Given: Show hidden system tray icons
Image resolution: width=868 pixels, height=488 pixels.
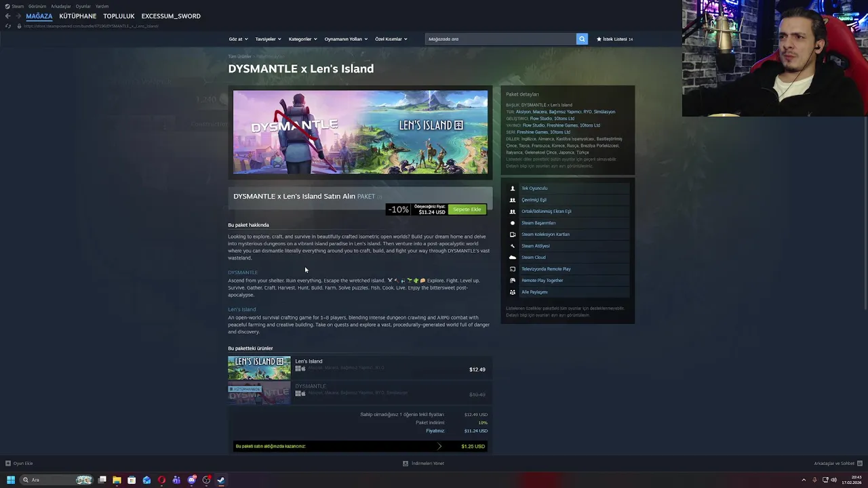Looking at the screenshot, I should 805,480.
